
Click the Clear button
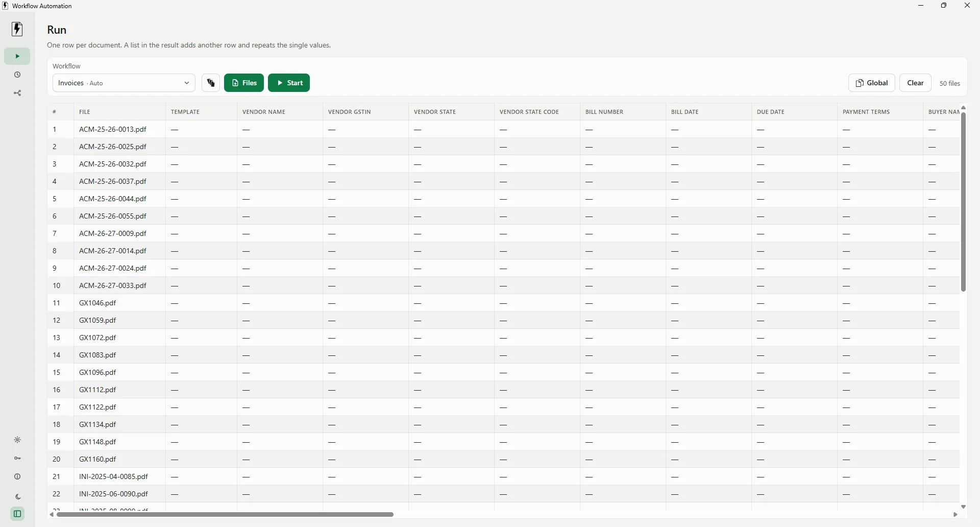coord(916,83)
